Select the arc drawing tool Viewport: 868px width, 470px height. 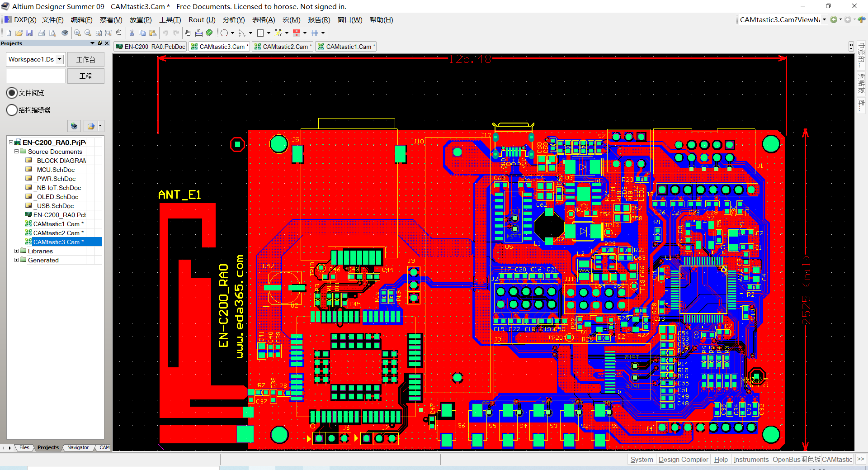pyautogui.click(x=224, y=33)
